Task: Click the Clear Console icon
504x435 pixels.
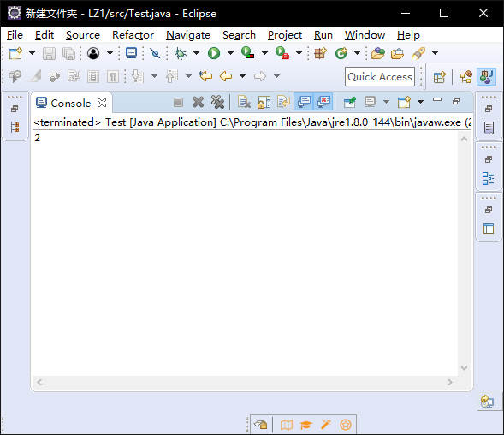Action: [x=244, y=102]
